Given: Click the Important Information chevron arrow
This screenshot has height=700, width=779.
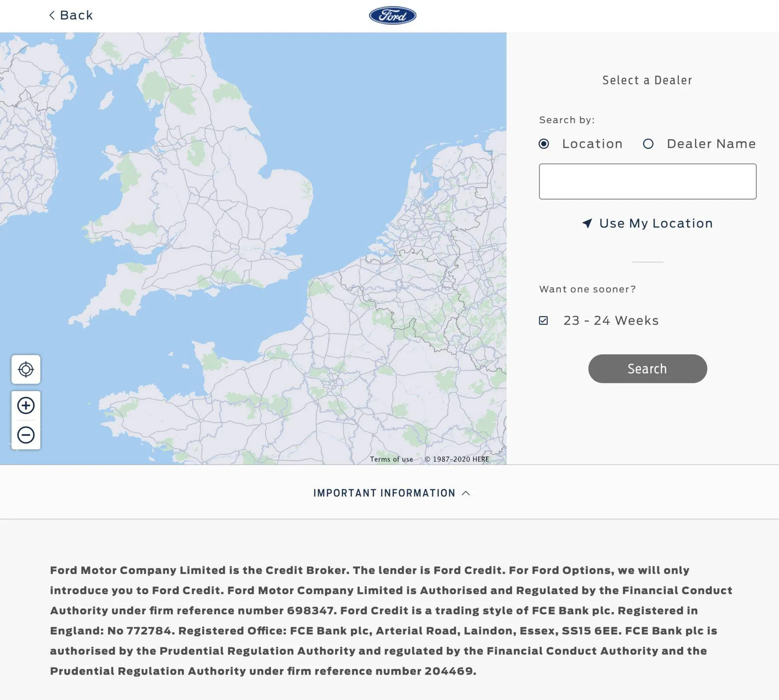Looking at the screenshot, I should 466,493.
